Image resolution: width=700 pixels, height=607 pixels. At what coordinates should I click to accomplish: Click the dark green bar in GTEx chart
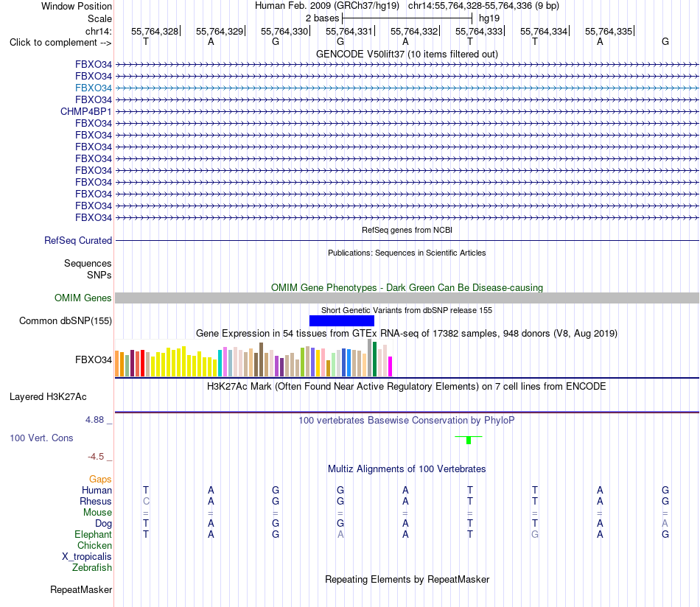375,359
